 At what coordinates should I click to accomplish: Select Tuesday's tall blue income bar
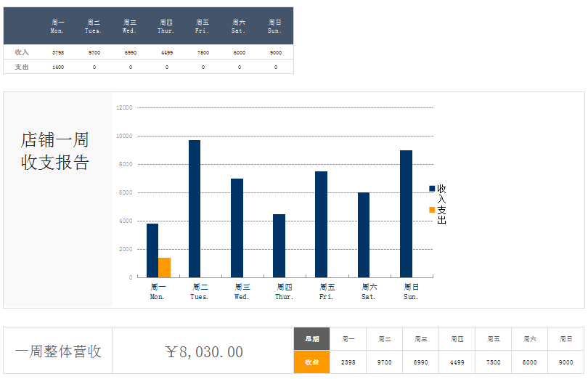195,208
